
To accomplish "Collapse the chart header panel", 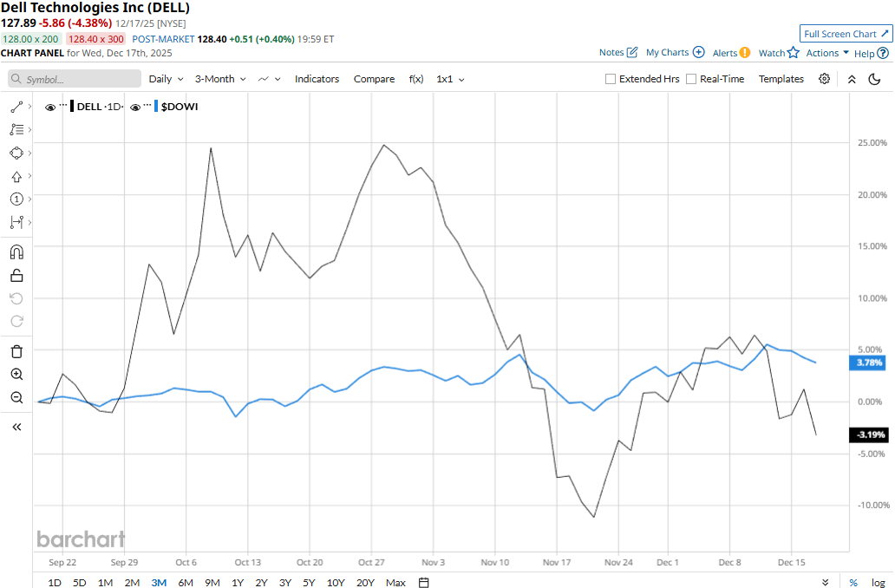I will point(852,79).
